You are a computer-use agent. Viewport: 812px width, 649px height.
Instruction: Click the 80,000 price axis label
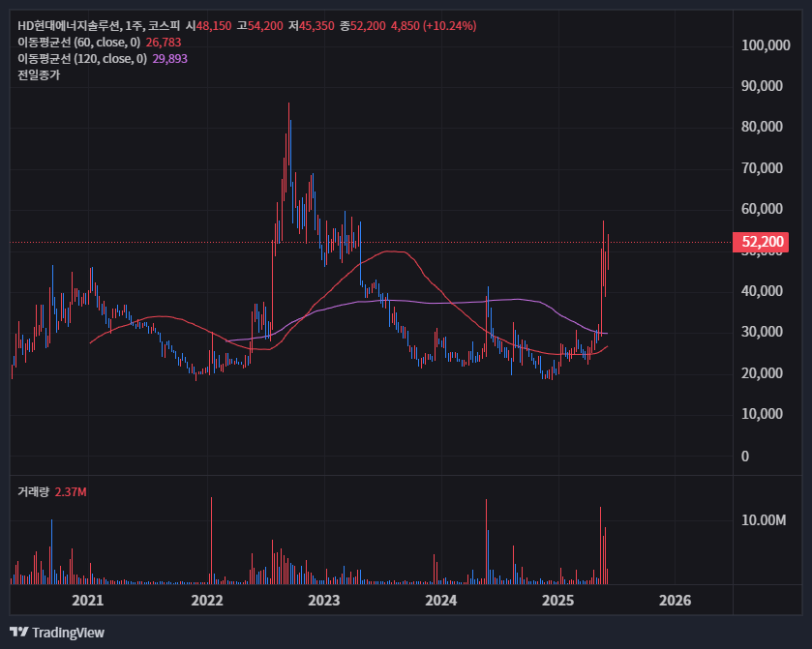coord(762,127)
